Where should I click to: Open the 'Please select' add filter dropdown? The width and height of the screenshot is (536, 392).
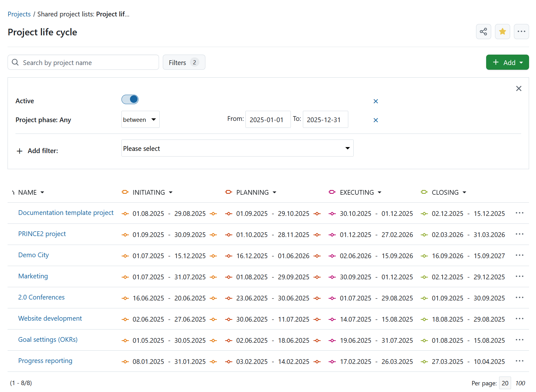pos(237,148)
